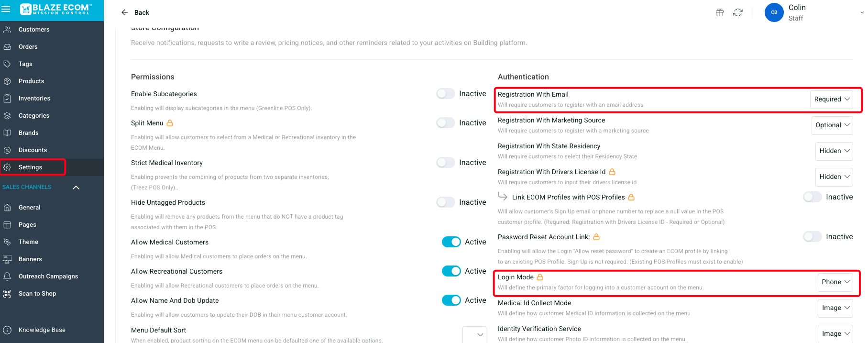The height and width of the screenshot is (343, 868).
Task: Collapse the Sales Channels section
Action: [x=76, y=188]
